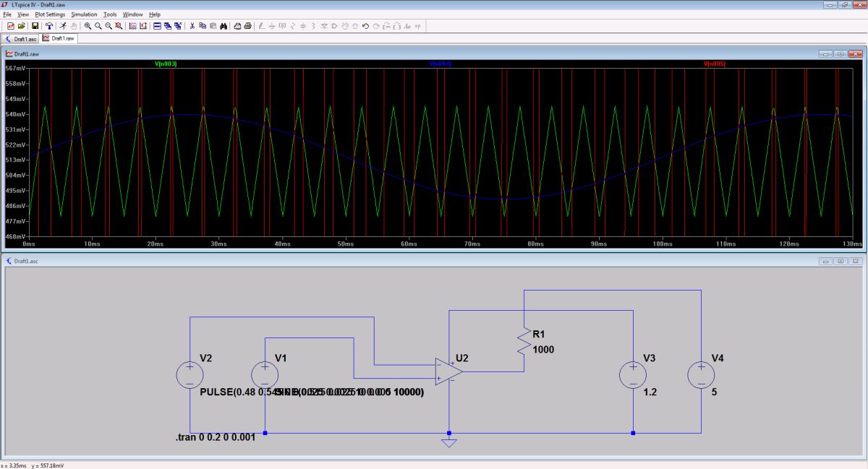Screen dimensions: 868x469
Task: Click the V2 voltage source symbol
Action: coord(190,375)
